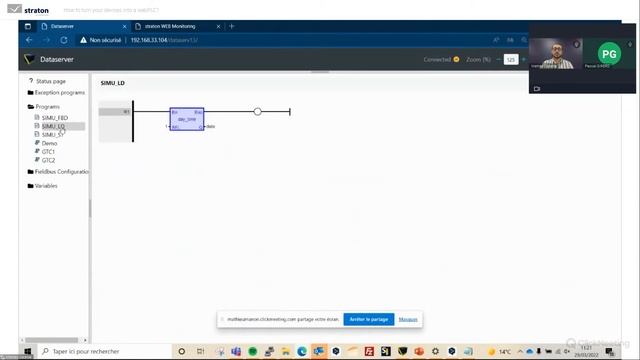This screenshot has width=640, height=360.
Task: Switch to straton WEB Monitoring tab
Action: tap(178, 26)
